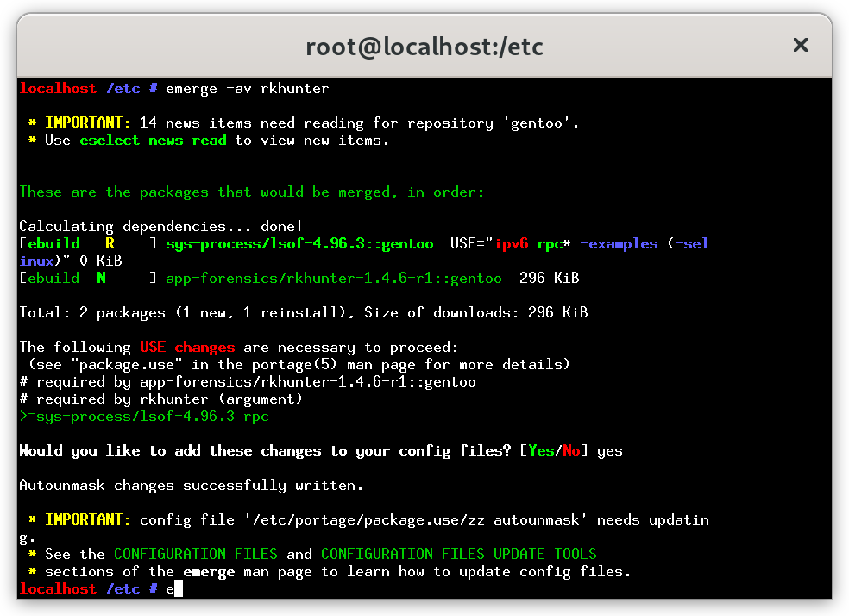This screenshot has height=616, width=849.
Task: Click 'sys-process/lsof-4.96.3::gentoo' in the ebuild R line
Action: click(299, 244)
